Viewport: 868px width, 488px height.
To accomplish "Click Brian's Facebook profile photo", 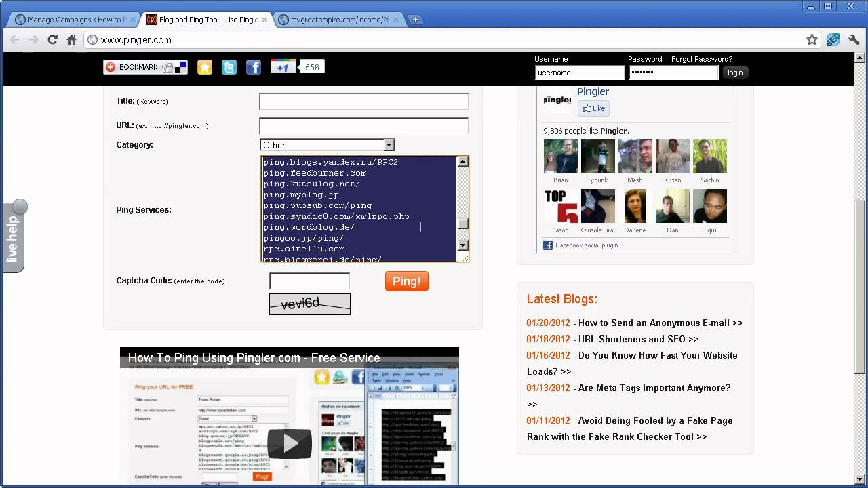I will click(561, 156).
